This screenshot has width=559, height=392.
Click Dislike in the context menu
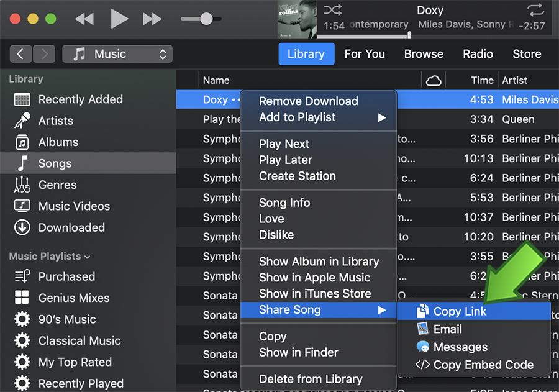pyautogui.click(x=319, y=235)
